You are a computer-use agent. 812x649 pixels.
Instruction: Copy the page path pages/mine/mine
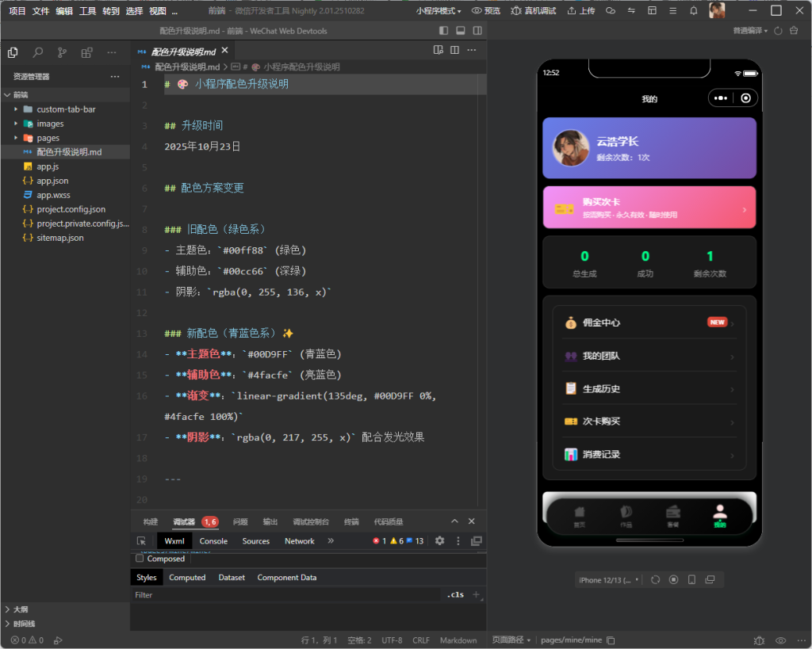pyautogui.click(x=611, y=640)
